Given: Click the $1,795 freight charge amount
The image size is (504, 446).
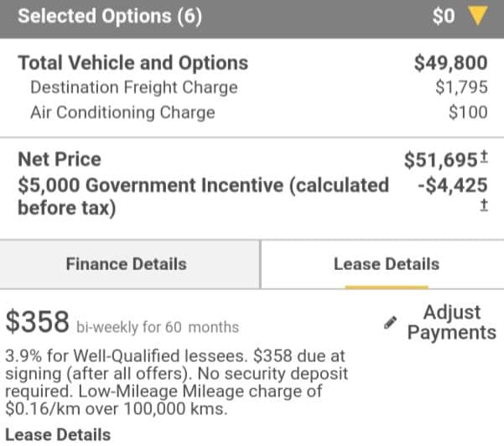Looking at the screenshot, I should (461, 87).
